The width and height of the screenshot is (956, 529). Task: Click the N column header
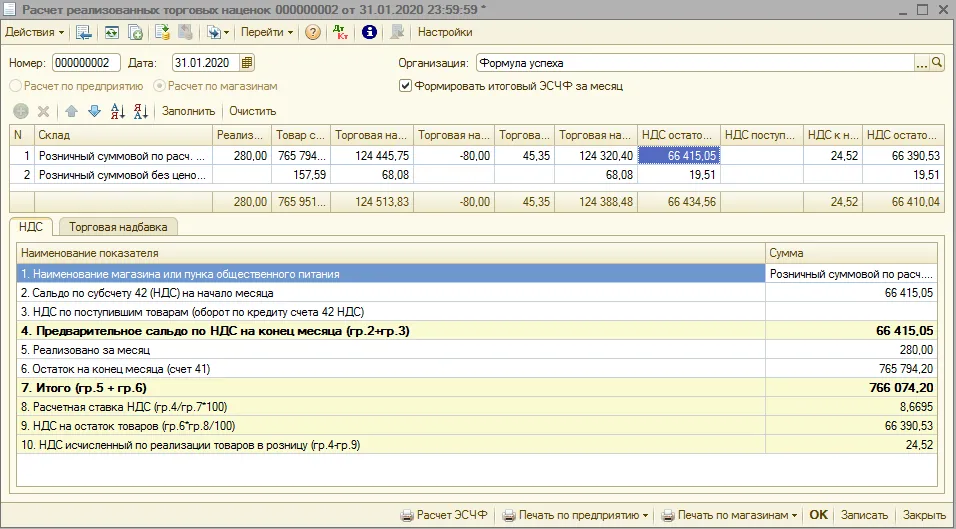pyautogui.click(x=22, y=135)
